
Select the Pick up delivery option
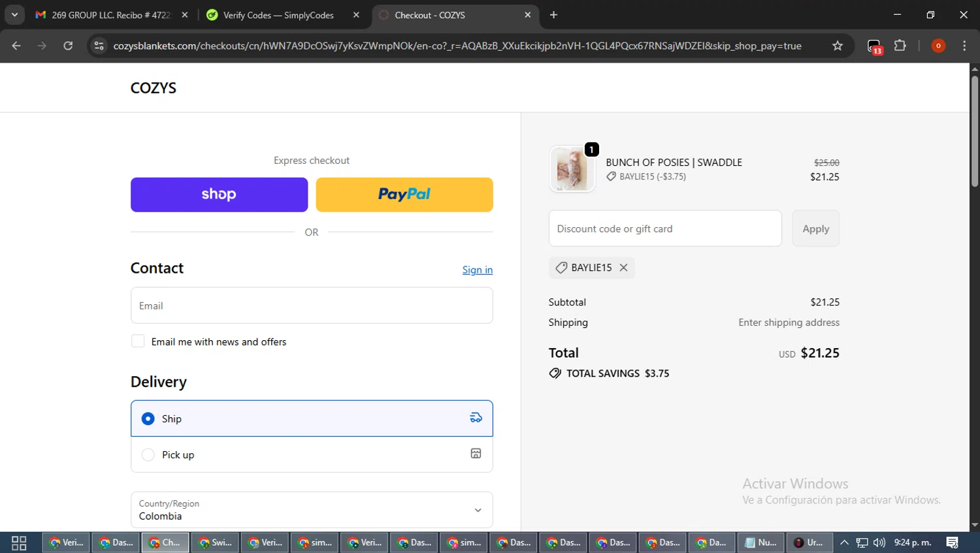tap(312, 454)
